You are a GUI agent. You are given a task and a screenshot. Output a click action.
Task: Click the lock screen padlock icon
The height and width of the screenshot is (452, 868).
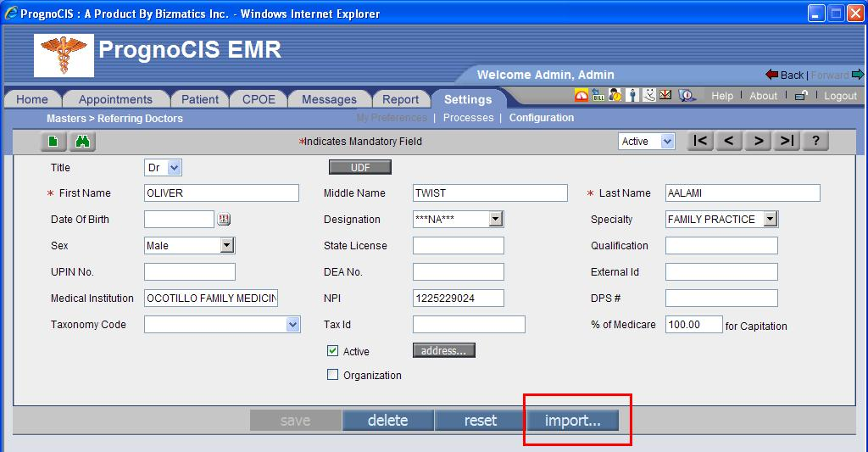[x=800, y=96]
